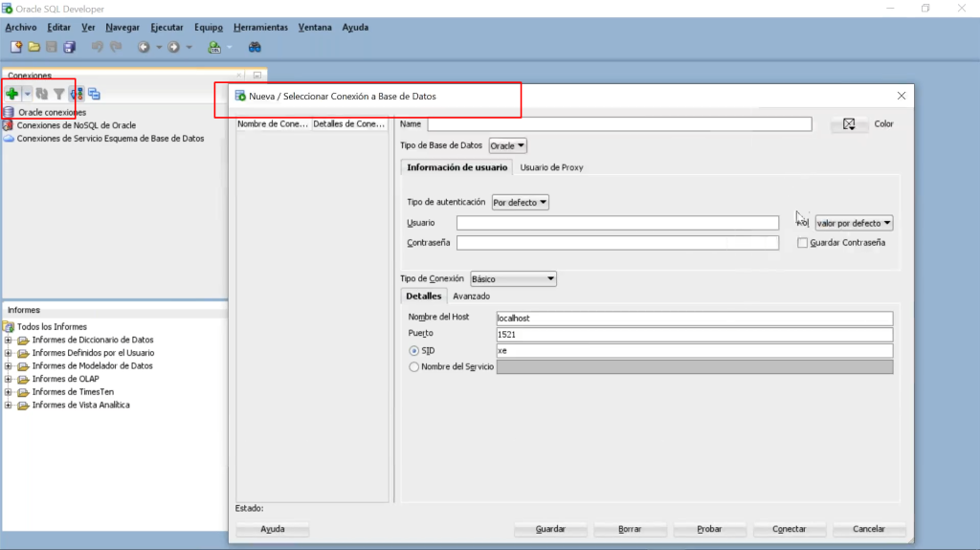
Task: Expand Informes de Diccionario de Datos node
Action: (x=8, y=340)
